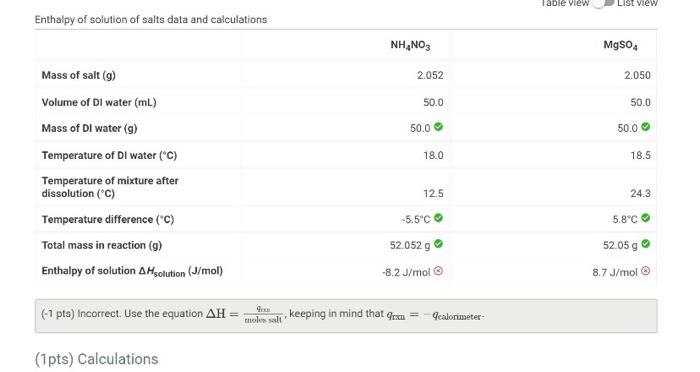The width and height of the screenshot is (700, 372).
Task: Click the -5.5°C temperature difference entry
Action: pyautogui.click(x=416, y=219)
